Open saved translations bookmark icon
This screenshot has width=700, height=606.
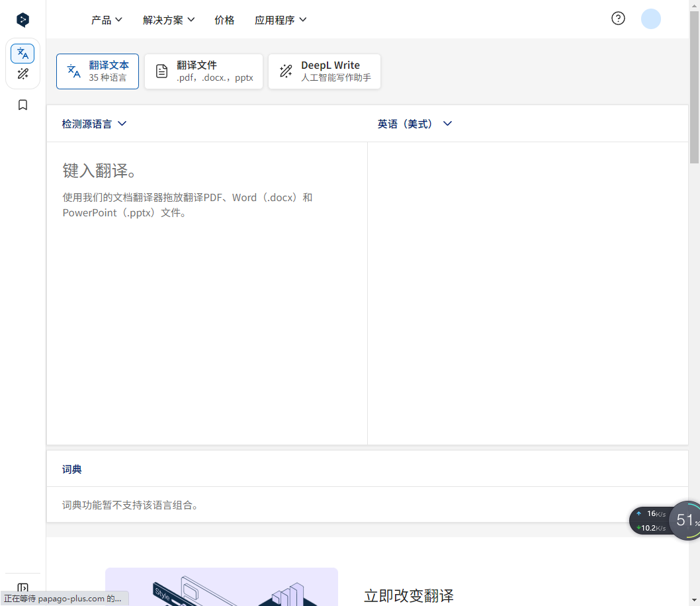click(22, 105)
